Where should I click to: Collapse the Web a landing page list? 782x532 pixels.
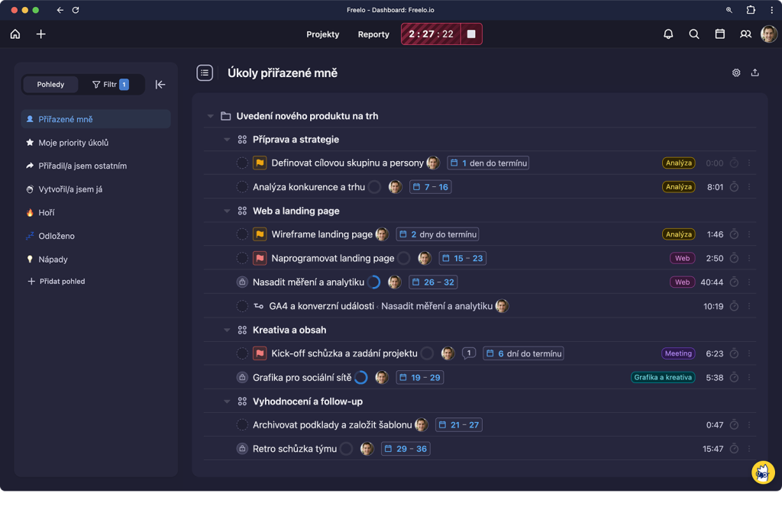click(227, 211)
